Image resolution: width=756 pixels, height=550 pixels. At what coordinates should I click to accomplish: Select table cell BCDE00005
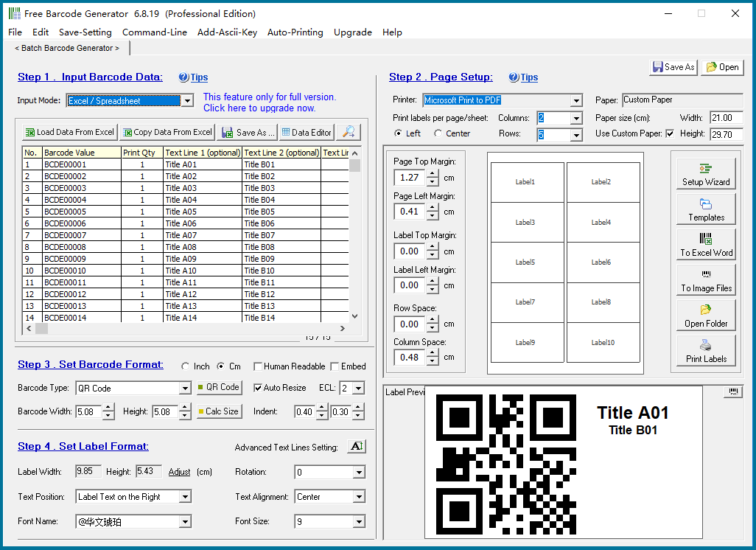click(82, 212)
